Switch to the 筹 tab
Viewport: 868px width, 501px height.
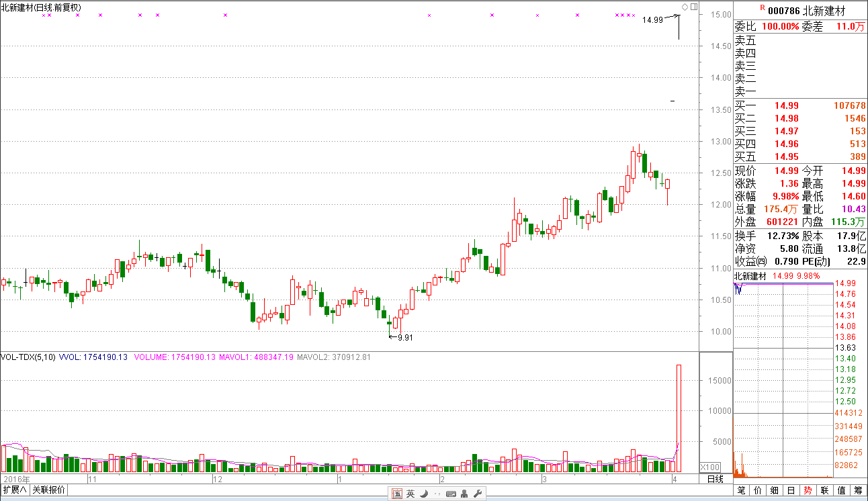tap(859, 491)
